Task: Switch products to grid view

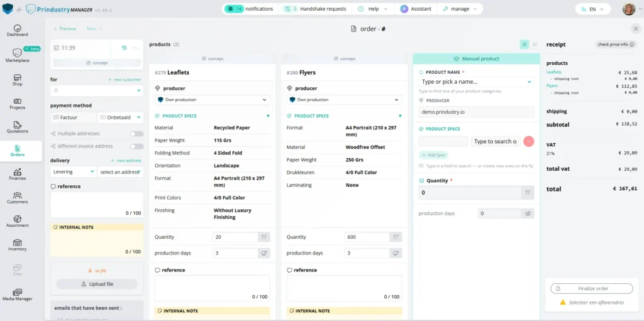Action: (525, 45)
